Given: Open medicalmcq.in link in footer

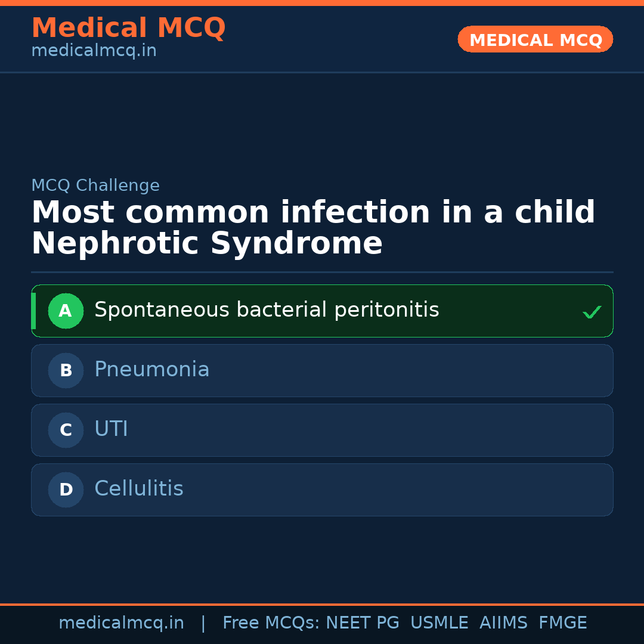Looking at the screenshot, I should click(121, 623).
